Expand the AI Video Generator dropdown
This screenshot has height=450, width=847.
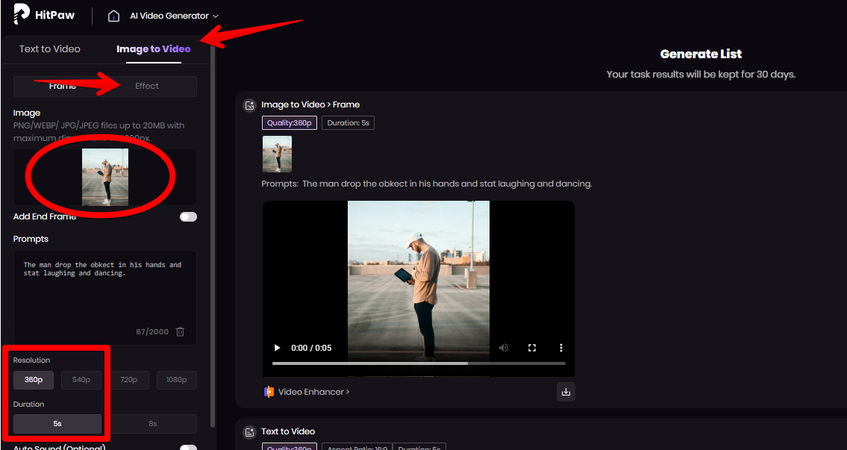pyautogui.click(x=174, y=16)
